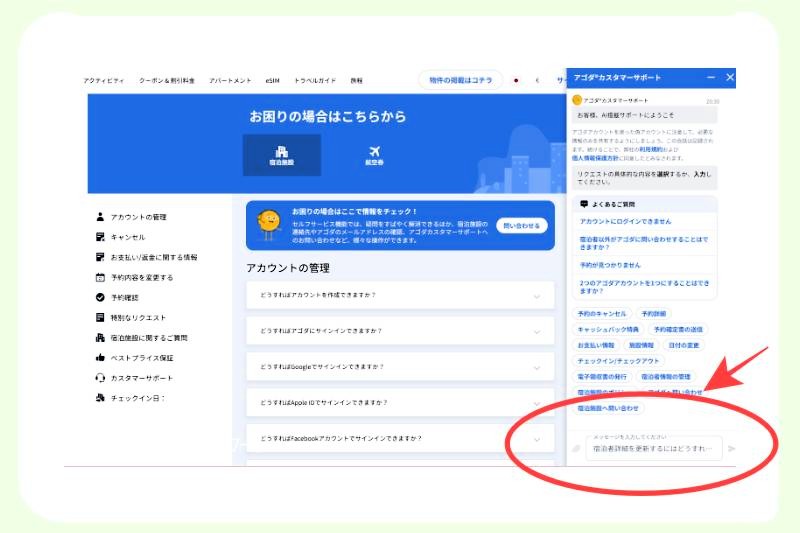Open the 予約確認 sidebar category

[x=117, y=297]
